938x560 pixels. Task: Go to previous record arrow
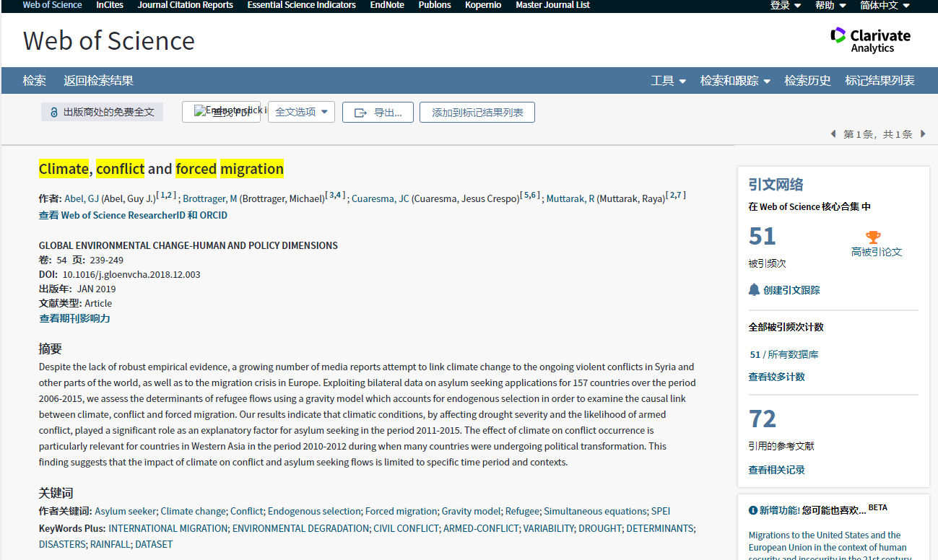click(x=833, y=134)
